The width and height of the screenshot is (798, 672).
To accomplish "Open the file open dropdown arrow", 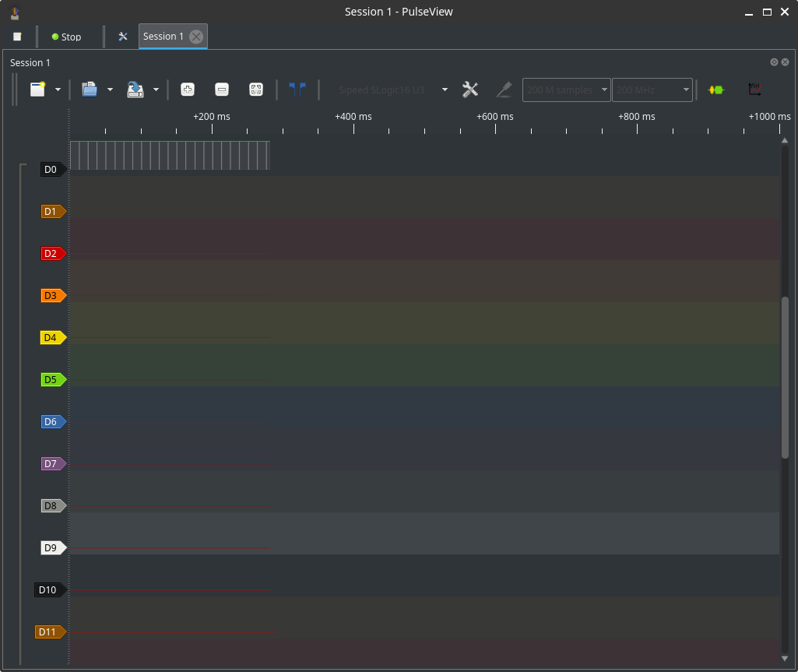I will point(110,90).
